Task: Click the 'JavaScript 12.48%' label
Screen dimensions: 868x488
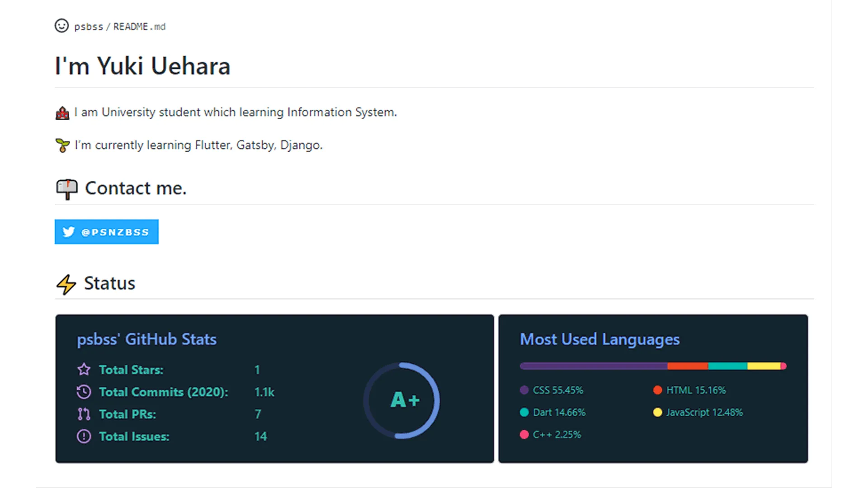Action: pos(704,412)
